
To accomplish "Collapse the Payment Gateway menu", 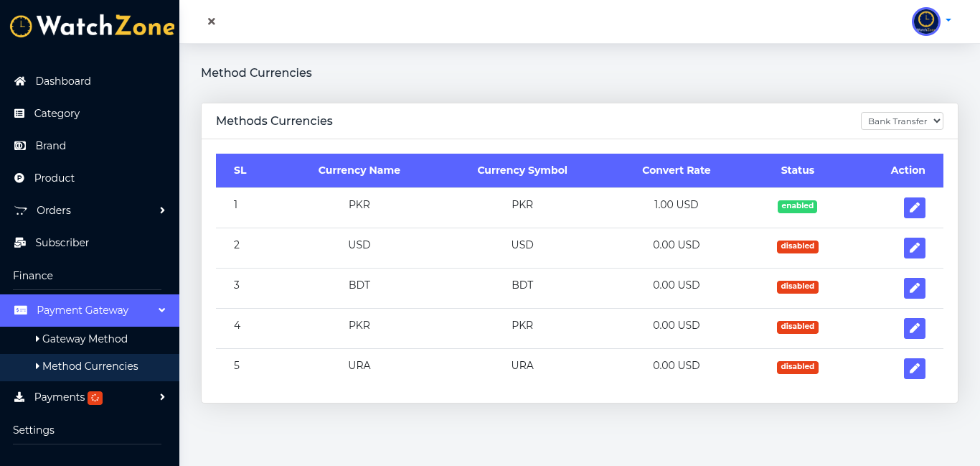I will (x=162, y=310).
